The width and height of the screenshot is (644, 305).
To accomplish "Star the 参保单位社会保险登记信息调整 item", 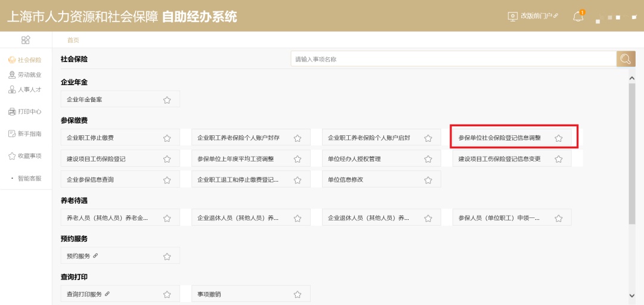I will [x=558, y=138].
